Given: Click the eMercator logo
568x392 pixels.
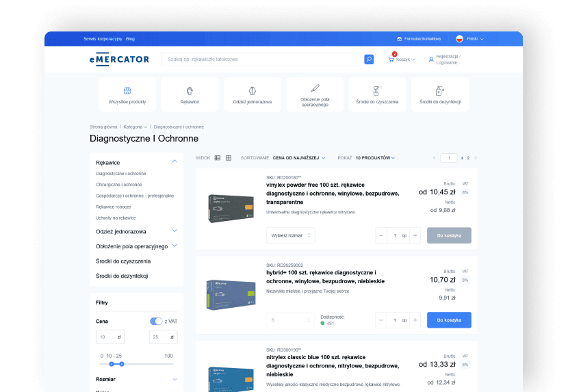Looking at the screenshot, I should [119, 60].
